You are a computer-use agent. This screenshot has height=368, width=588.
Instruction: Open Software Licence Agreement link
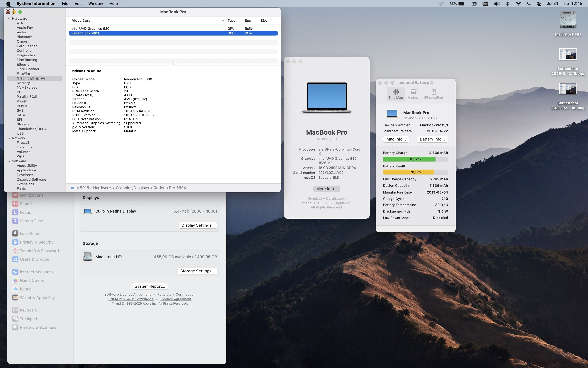click(x=128, y=294)
